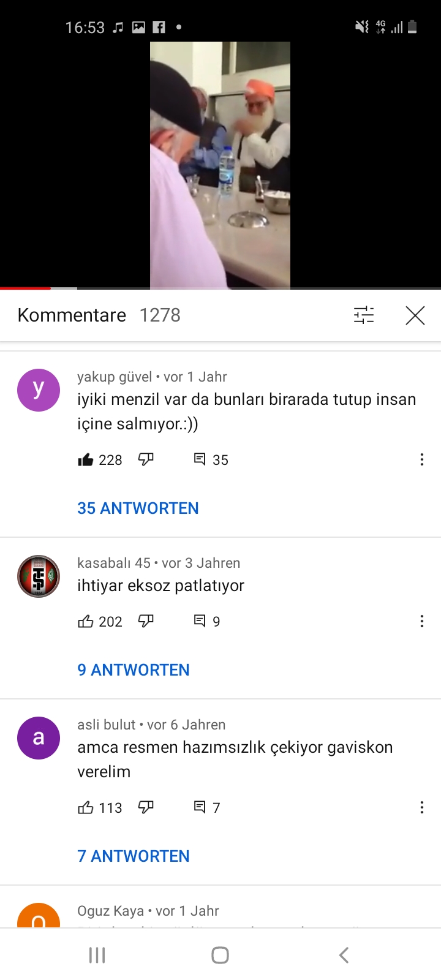
Task: Tap the video player thumbnail
Action: (x=220, y=165)
